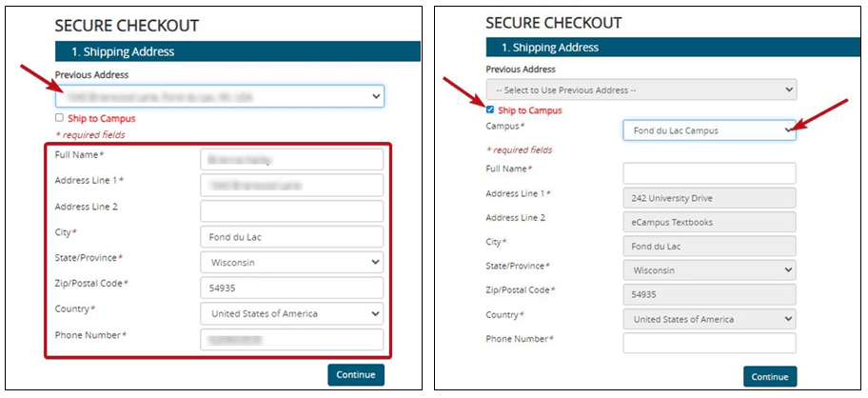Open Country dropdown in left form

291,313
